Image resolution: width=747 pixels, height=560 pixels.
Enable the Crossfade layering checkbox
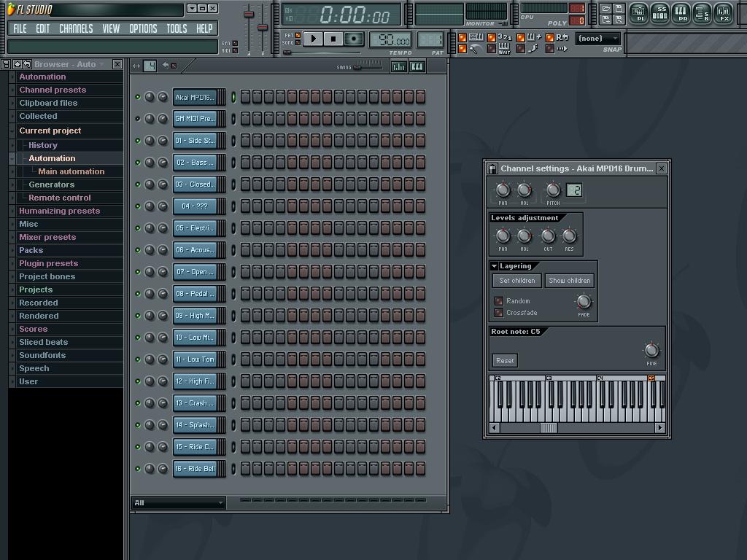(499, 313)
